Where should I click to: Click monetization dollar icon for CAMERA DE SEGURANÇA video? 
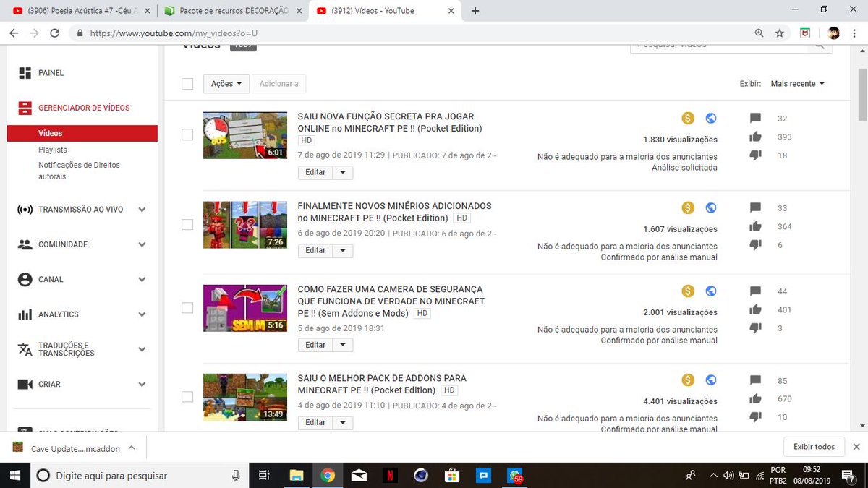tap(688, 291)
